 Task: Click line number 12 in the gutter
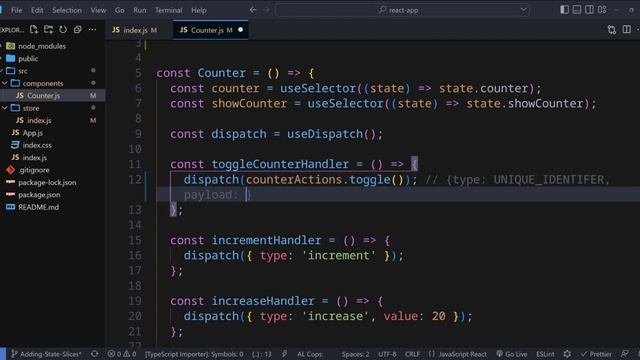[135, 179]
